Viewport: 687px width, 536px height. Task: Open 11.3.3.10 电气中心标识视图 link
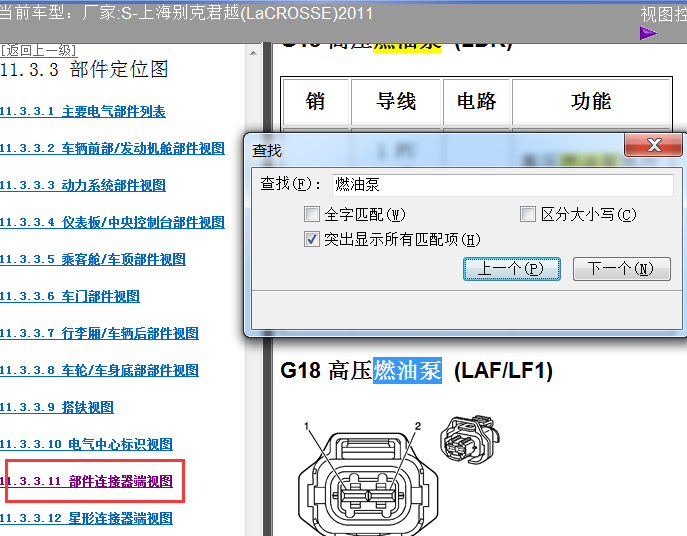tap(86, 444)
